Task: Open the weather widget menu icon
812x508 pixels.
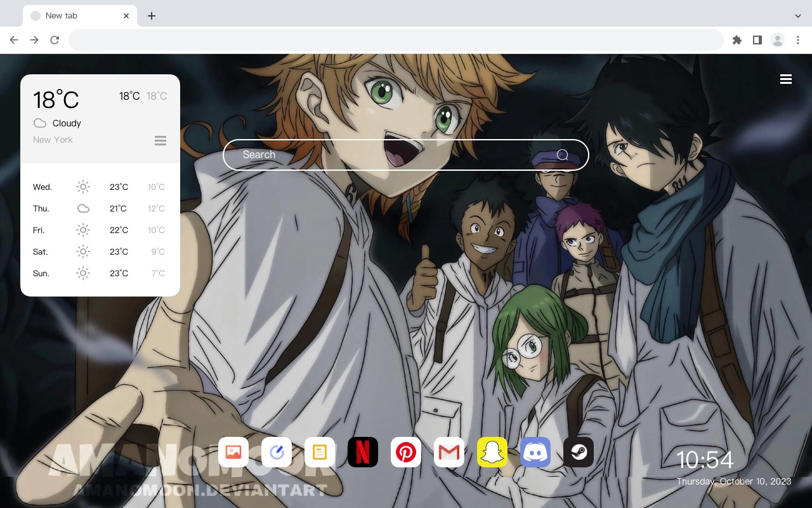Action: (x=160, y=140)
